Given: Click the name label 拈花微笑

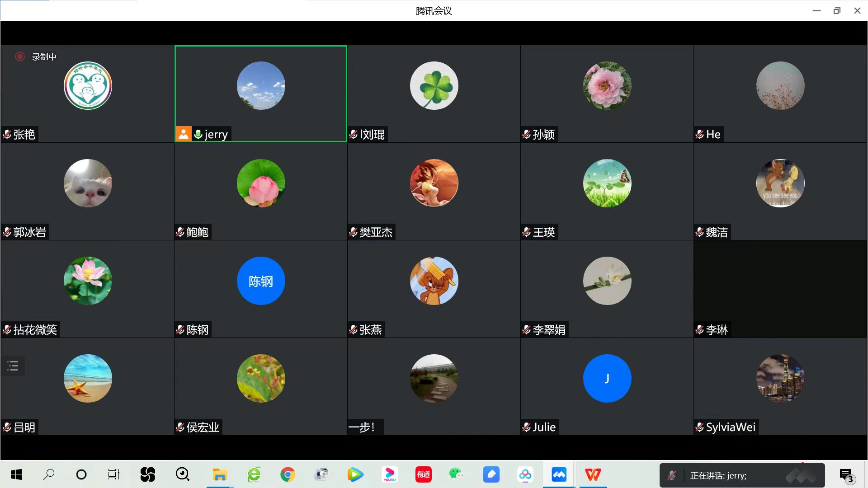Looking at the screenshot, I should point(35,330).
